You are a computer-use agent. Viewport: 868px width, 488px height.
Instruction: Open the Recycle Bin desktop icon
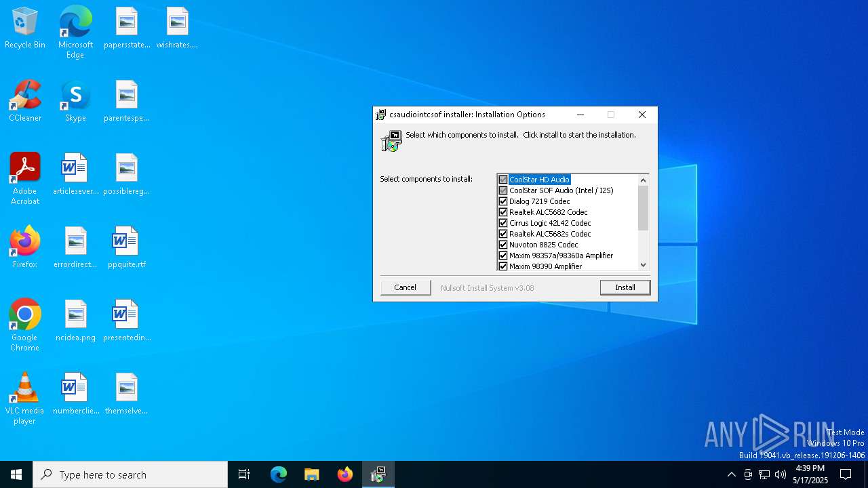pos(25,28)
